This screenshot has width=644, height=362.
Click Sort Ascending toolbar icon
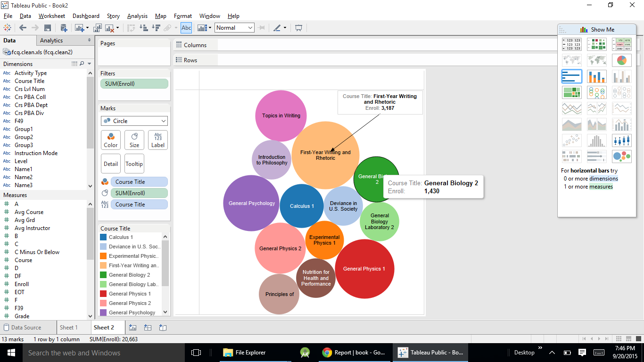tap(144, 28)
